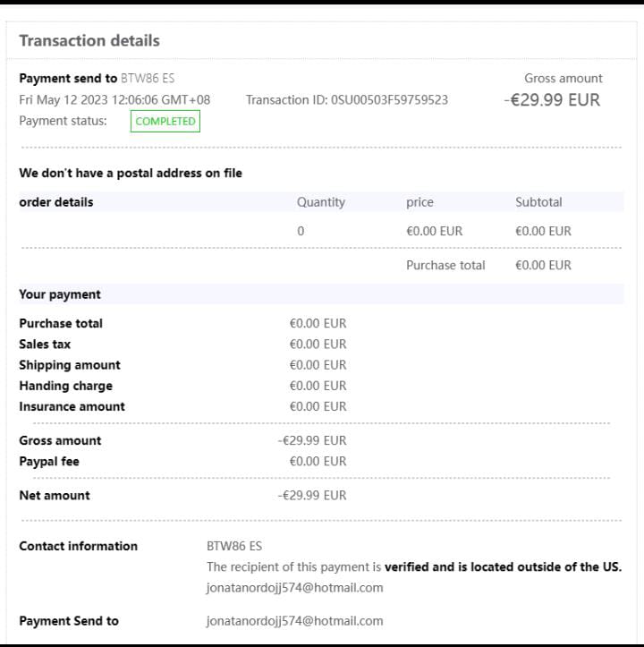
Task: Click the Shipping amount row label
Action: click(70, 365)
